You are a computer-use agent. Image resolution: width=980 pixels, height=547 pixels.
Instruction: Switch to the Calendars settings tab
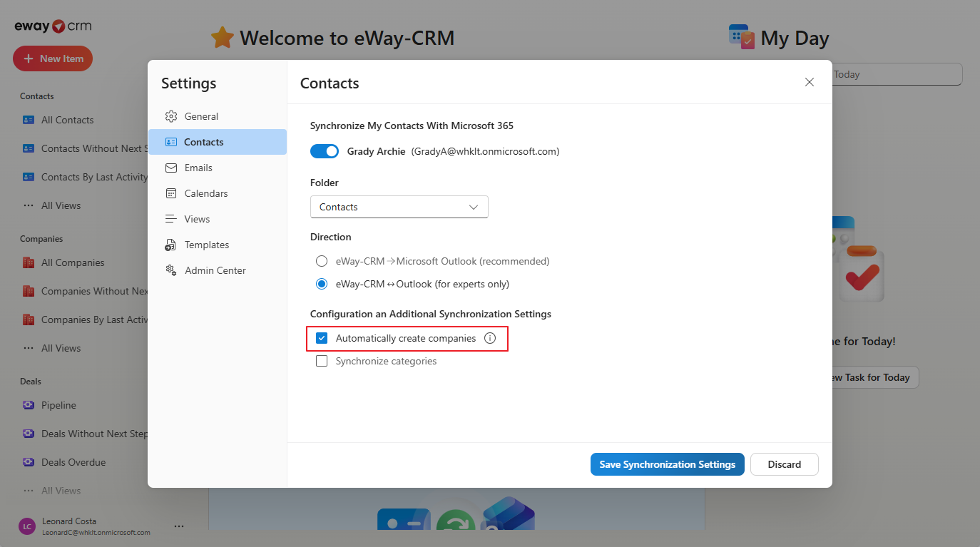pos(218,193)
